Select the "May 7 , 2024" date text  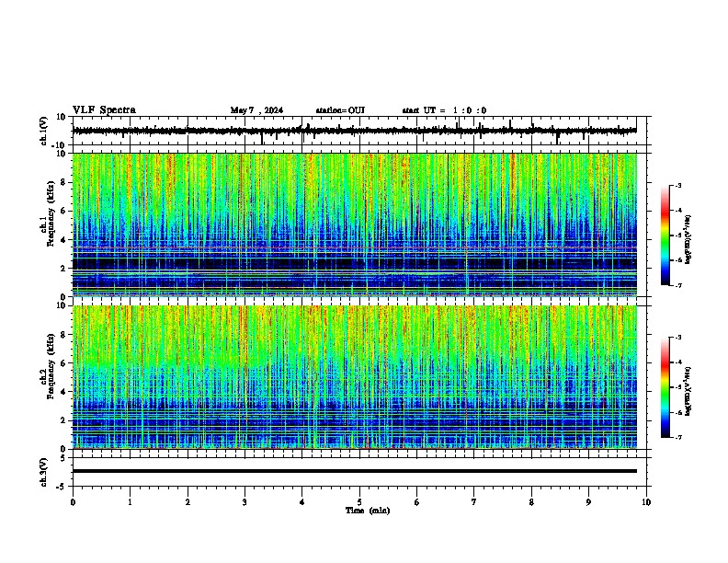pyautogui.click(x=256, y=110)
